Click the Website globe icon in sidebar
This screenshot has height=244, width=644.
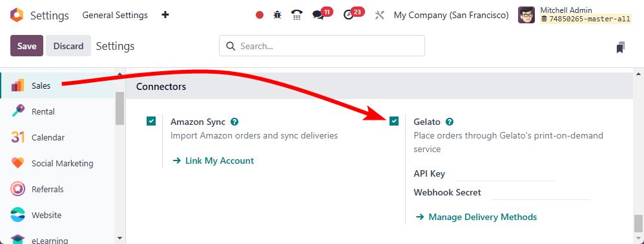[17, 215]
